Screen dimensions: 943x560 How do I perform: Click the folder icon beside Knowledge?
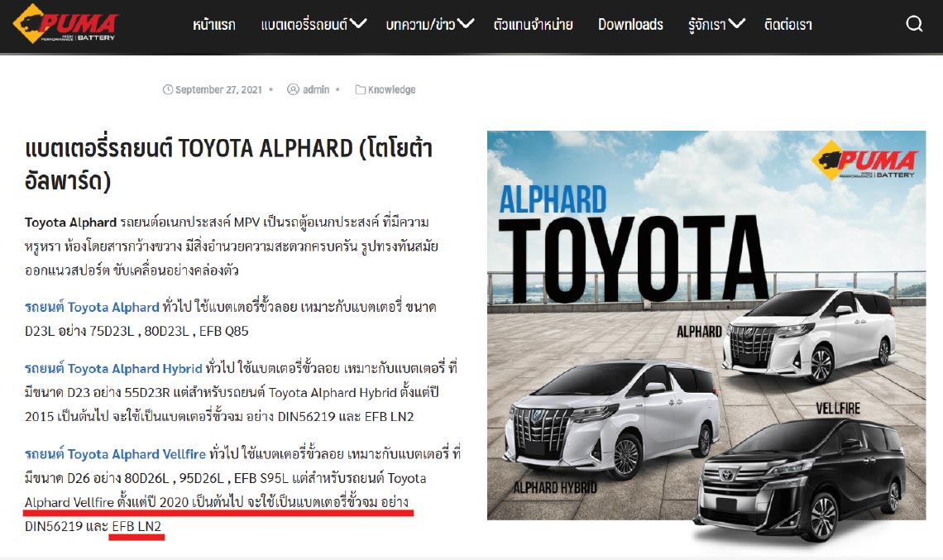pyautogui.click(x=360, y=89)
